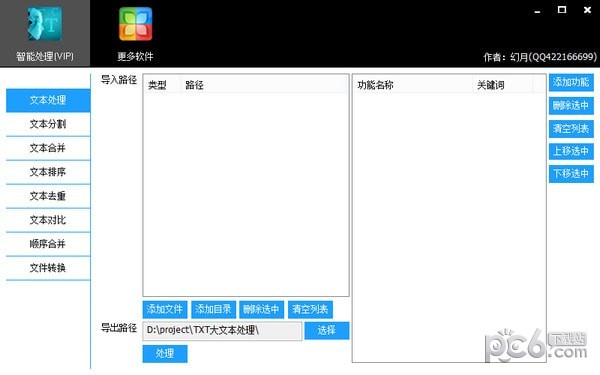Click 清空列表 beside the function list
Image resolution: width=600 pixels, height=375 pixels.
click(571, 129)
